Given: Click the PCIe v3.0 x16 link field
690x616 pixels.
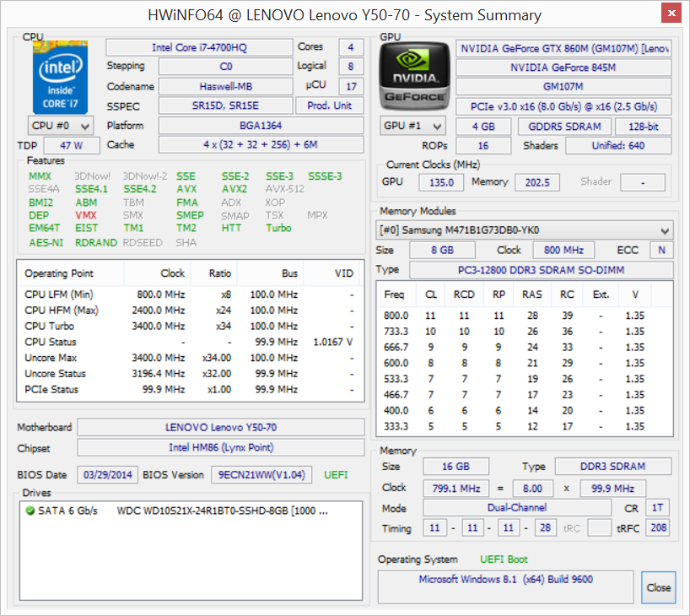Looking at the screenshot, I should 563,106.
